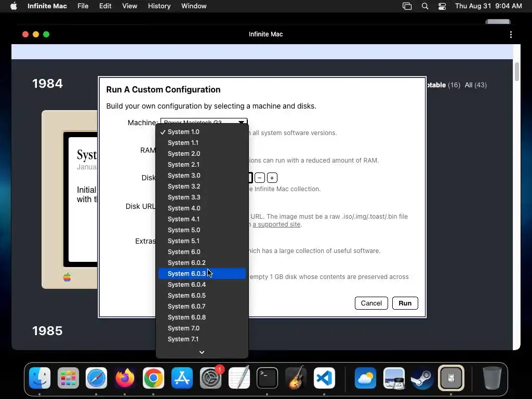Launch Visual Studio Code from dock
Viewport: 532px width, 399px height.
pyautogui.click(x=324, y=378)
